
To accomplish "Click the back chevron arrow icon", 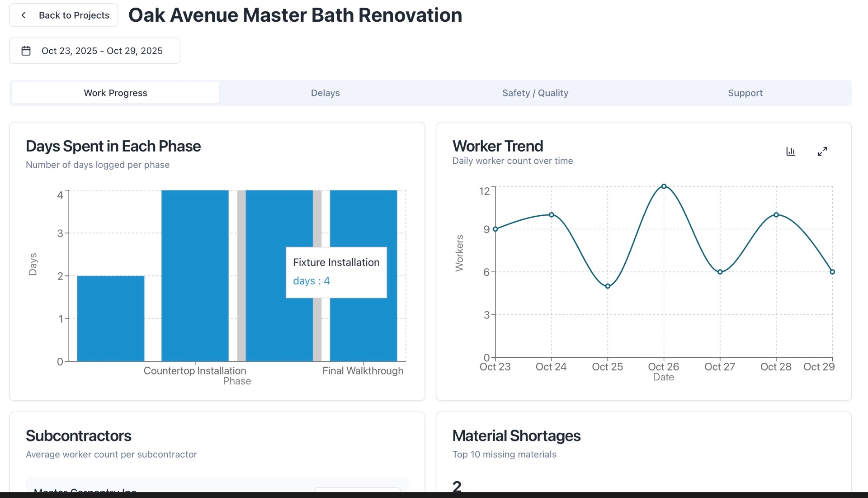I will pyautogui.click(x=24, y=15).
